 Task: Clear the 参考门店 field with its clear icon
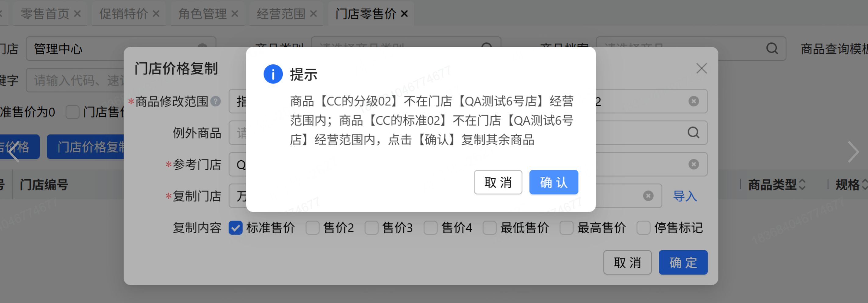click(694, 164)
